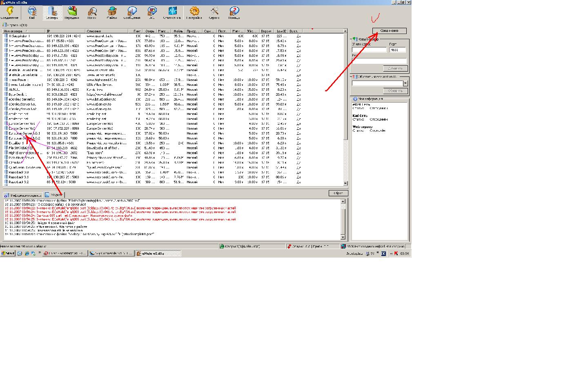Image resolution: width=588 pixels, height=368 pixels.
Task: Switch to the Журнал log tab
Action: click(54, 195)
